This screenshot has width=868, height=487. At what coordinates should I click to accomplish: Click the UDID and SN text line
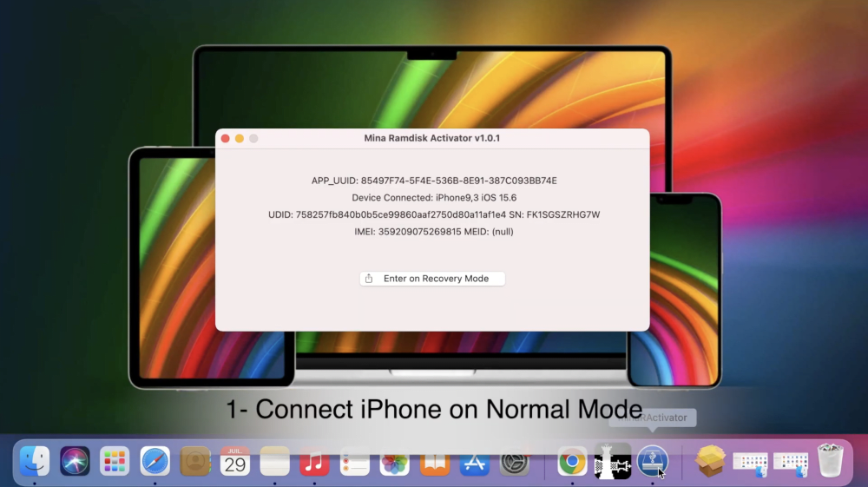tap(434, 214)
